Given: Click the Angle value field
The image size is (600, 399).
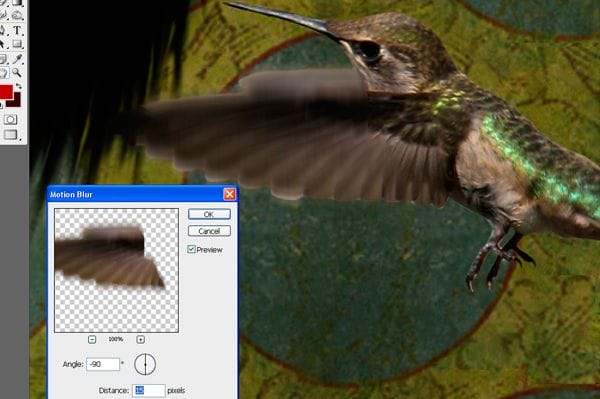Looking at the screenshot, I should pyautogui.click(x=103, y=364).
